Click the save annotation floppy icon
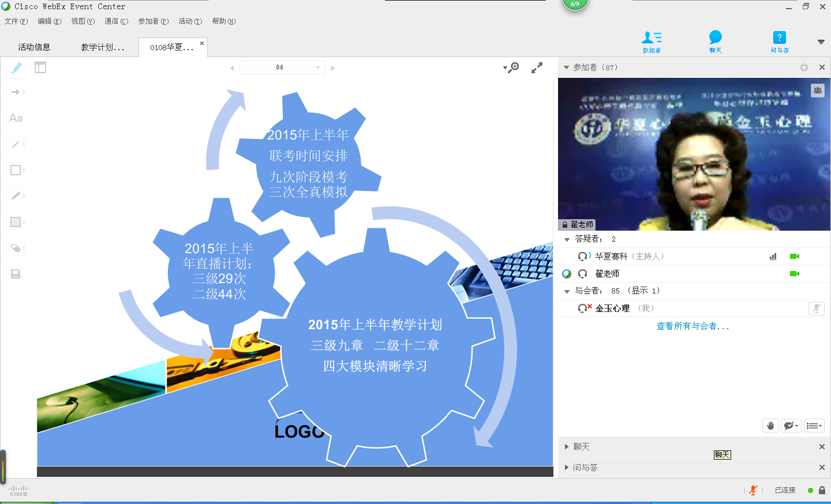Image resolution: width=831 pixels, height=504 pixels. 16,274
